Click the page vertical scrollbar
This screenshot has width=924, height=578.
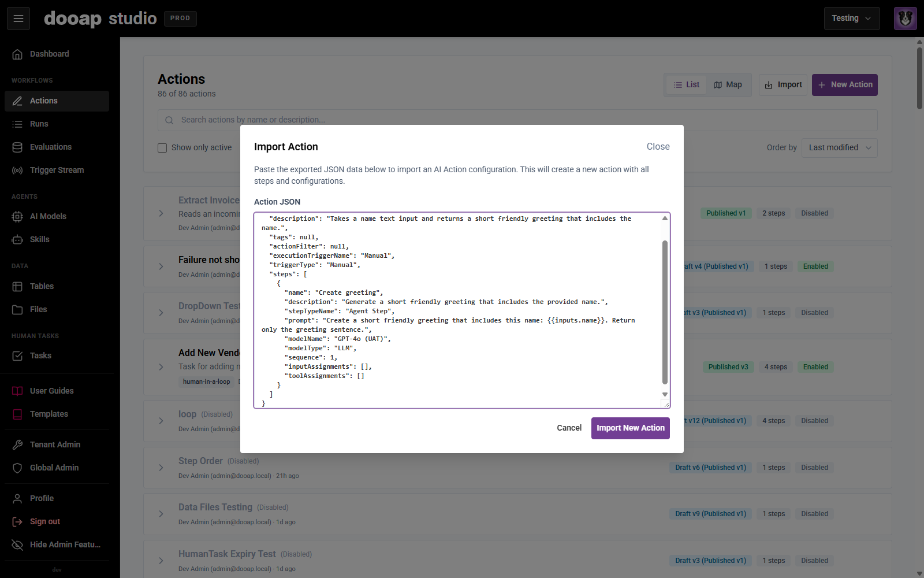point(919,78)
